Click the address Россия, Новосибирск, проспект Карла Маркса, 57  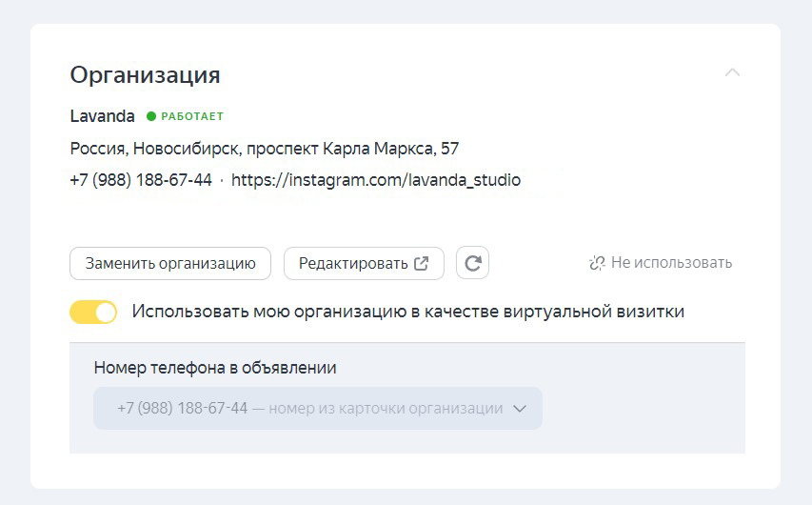265,149
